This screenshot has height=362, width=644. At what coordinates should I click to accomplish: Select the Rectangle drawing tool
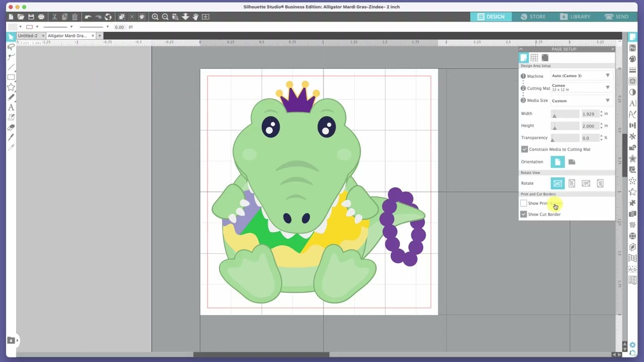click(11, 77)
